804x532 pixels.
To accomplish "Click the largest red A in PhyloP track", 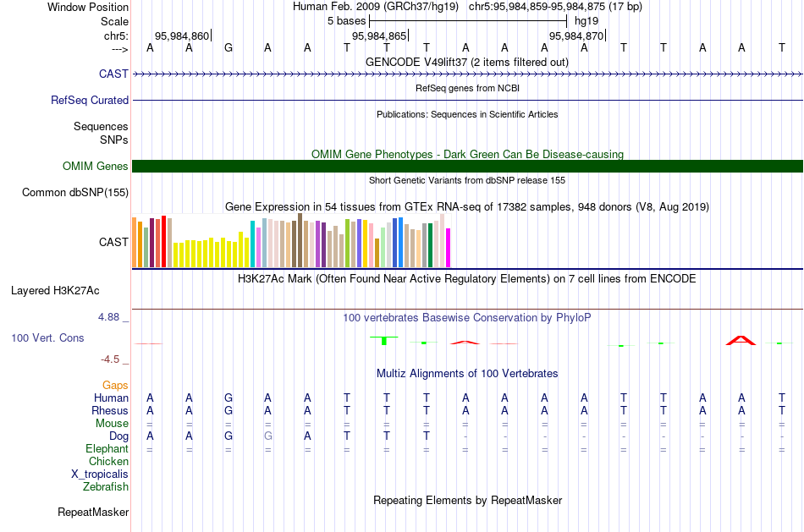I will coord(741,340).
